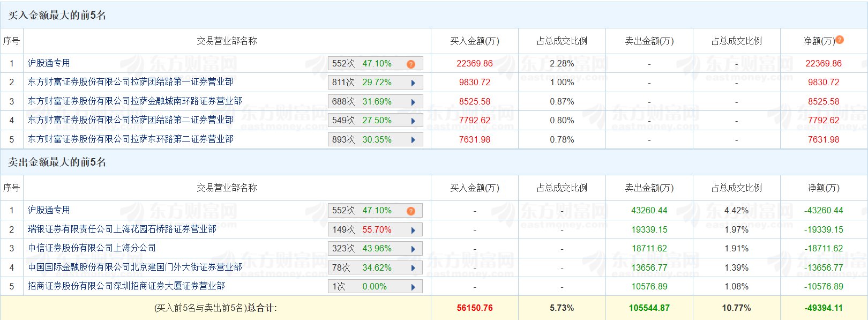Select the 0.78% turnover share cell
The width and height of the screenshot is (868, 320).
tap(562, 139)
